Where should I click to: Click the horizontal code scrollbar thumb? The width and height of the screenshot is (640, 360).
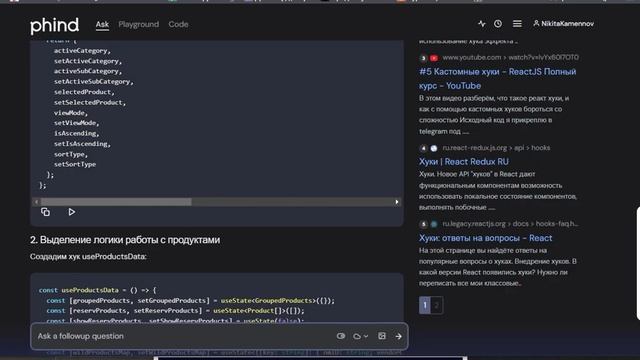pos(116,202)
